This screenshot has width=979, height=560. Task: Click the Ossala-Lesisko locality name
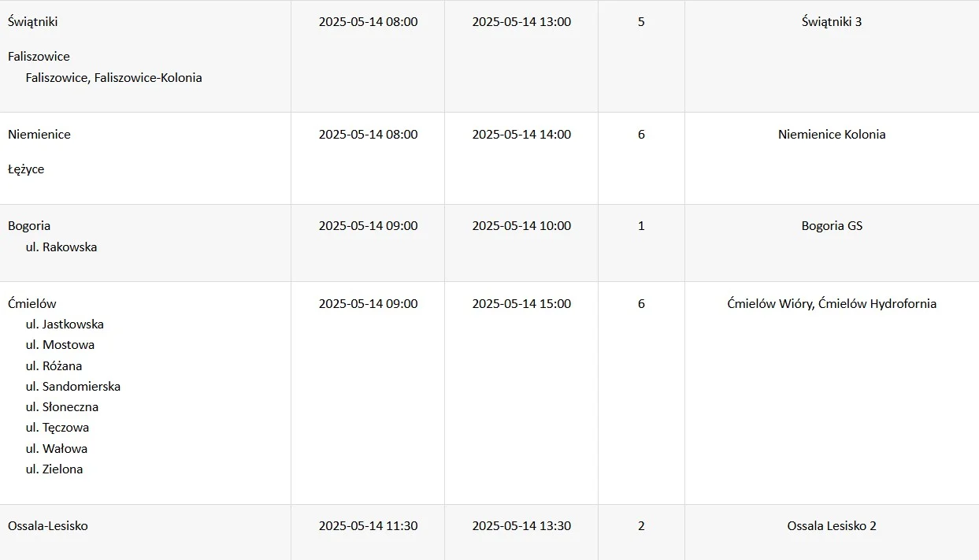coord(48,526)
